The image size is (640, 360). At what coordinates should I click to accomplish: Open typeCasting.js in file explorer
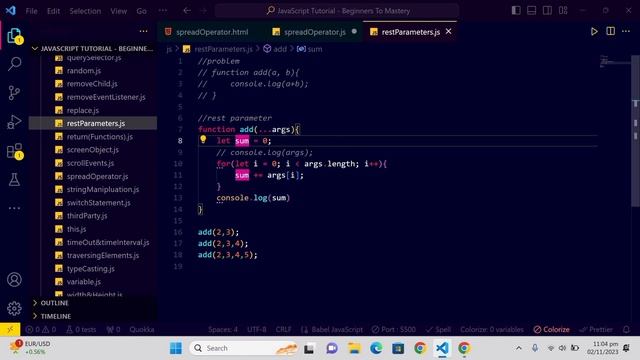tap(91, 269)
